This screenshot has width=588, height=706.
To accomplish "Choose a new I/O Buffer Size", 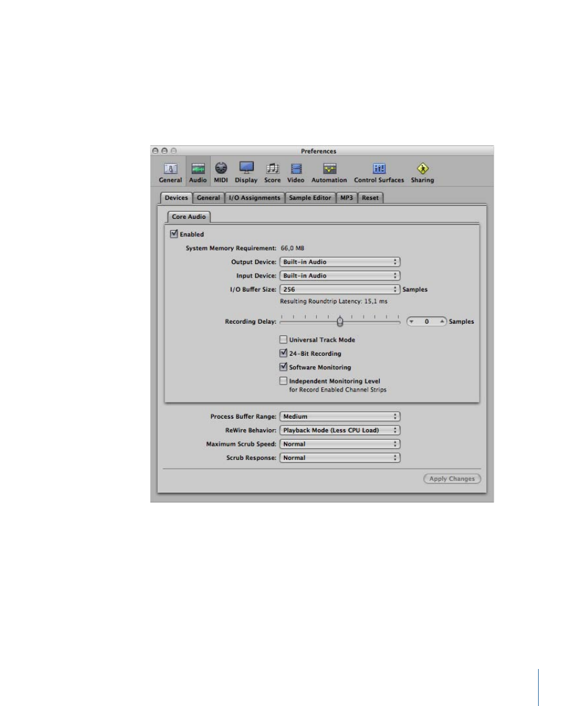I will pyautogui.click(x=340, y=290).
